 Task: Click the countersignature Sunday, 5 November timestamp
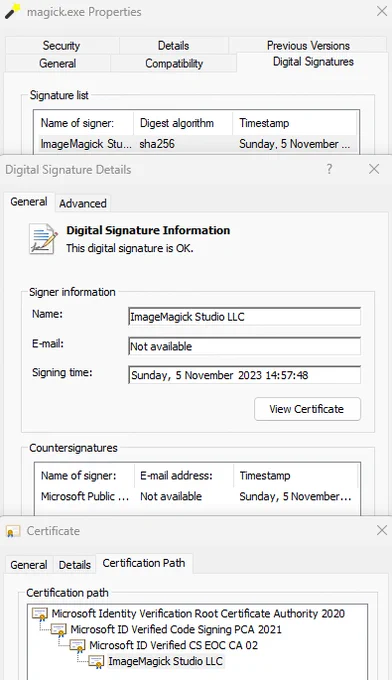295,497
